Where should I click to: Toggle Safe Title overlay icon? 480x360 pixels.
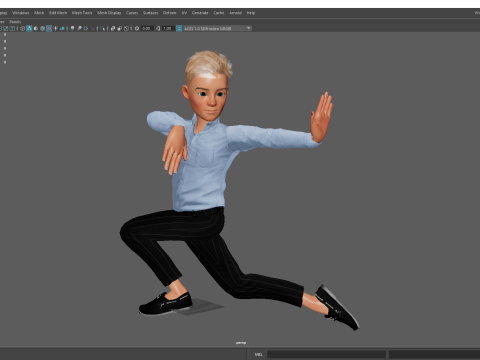click(x=12, y=28)
